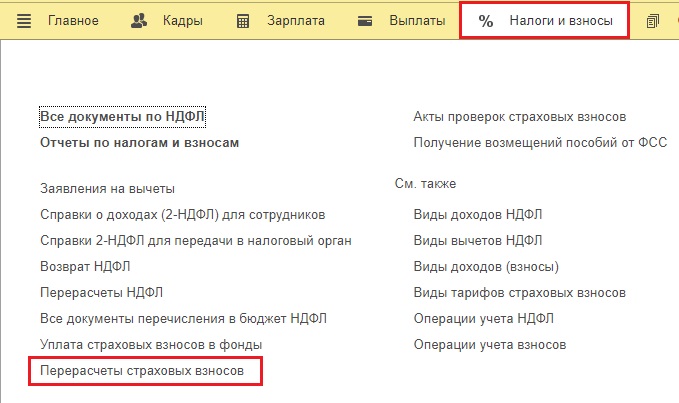Open Виды доходов (взносы)
679x403 pixels.
pyautogui.click(x=486, y=267)
